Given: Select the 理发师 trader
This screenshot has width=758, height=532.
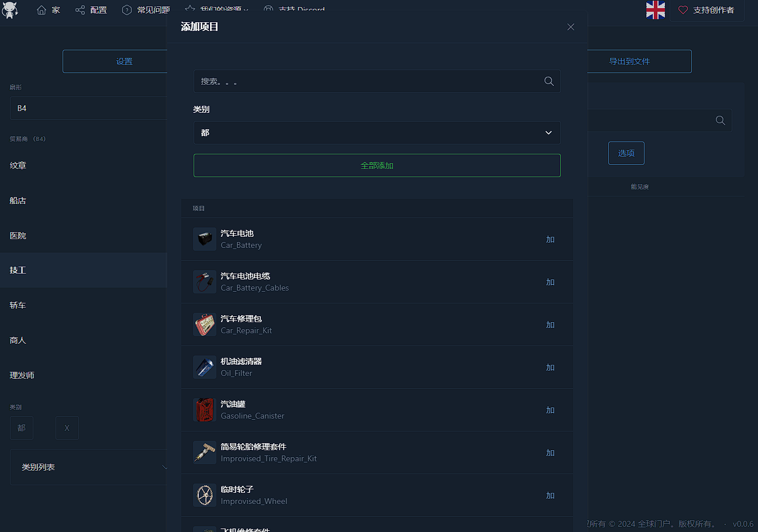Looking at the screenshot, I should (84, 375).
